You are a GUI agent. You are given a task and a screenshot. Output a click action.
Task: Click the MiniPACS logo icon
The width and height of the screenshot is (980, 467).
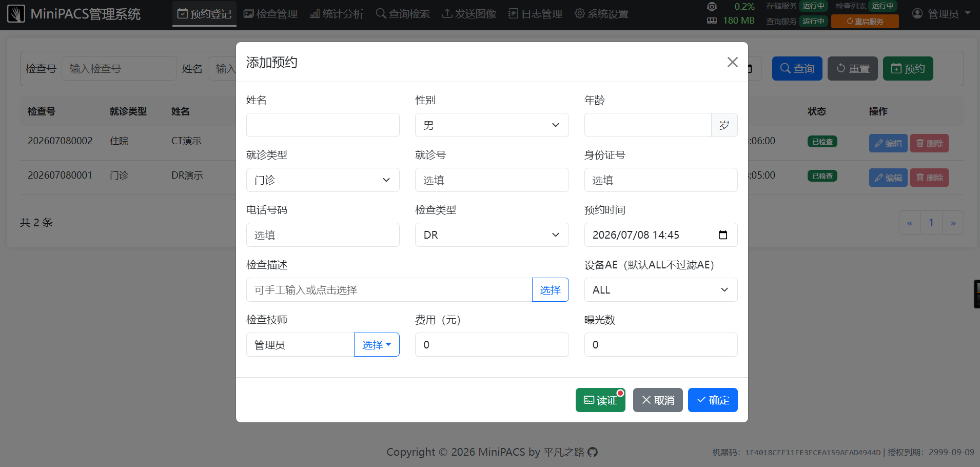(16, 14)
